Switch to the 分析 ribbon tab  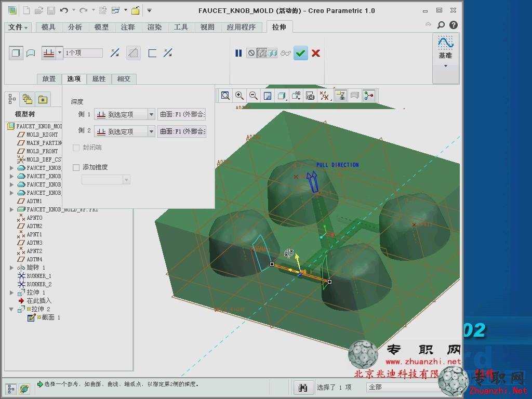[75, 27]
